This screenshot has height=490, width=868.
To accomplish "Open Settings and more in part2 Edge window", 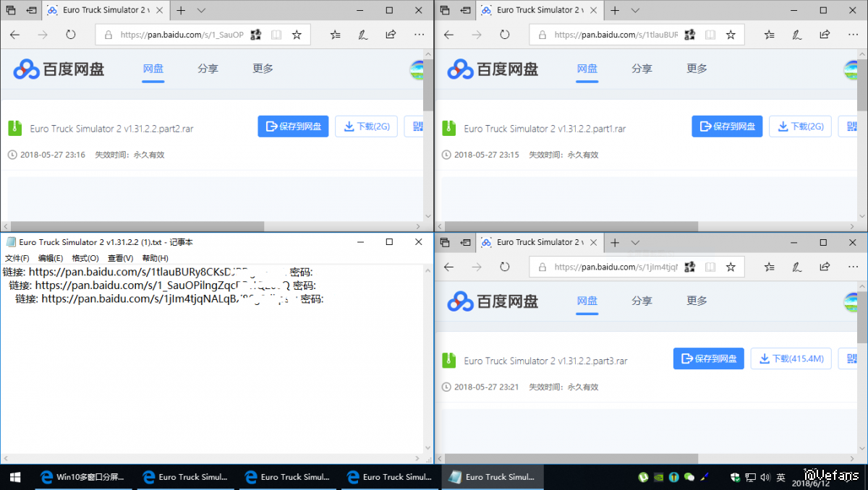I will [420, 35].
